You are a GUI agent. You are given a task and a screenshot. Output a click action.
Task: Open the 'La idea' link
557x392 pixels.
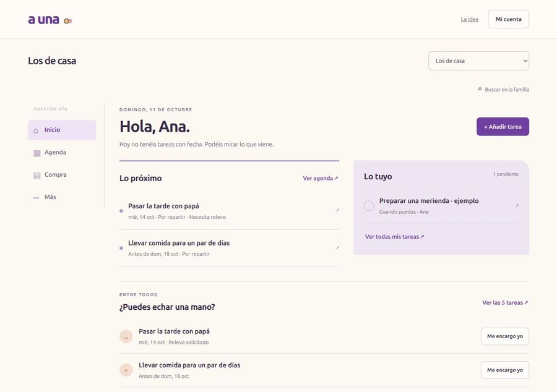click(x=469, y=19)
